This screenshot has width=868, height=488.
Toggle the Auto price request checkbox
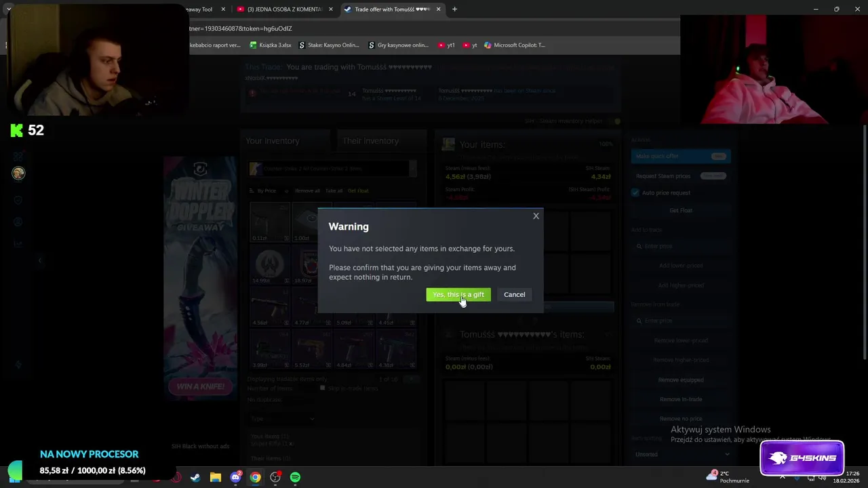[635, 192]
